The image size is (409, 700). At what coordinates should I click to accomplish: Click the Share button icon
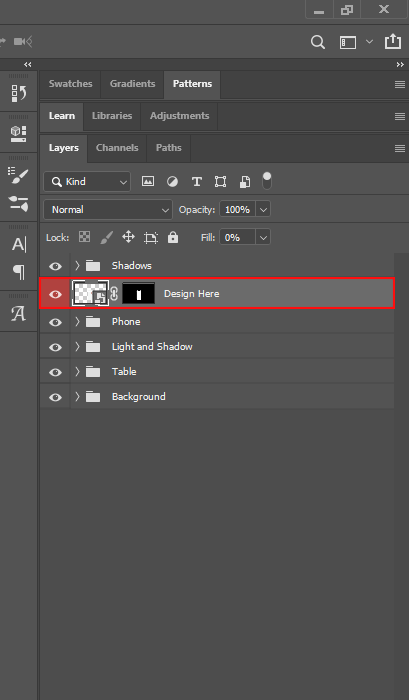[x=392, y=42]
